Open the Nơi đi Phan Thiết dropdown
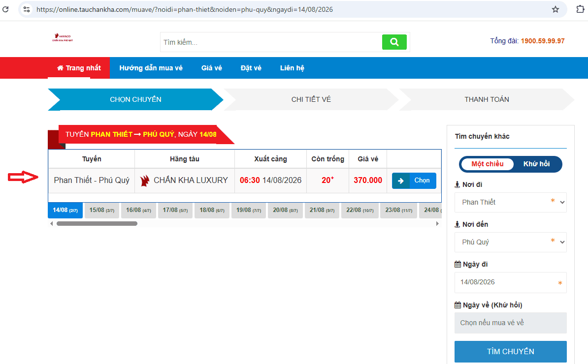 tap(510, 202)
